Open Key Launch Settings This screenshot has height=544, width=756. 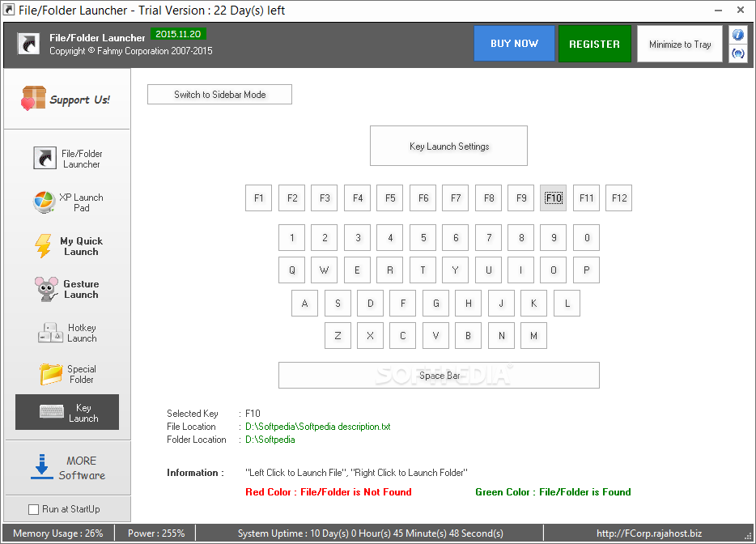tap(449, 147)
